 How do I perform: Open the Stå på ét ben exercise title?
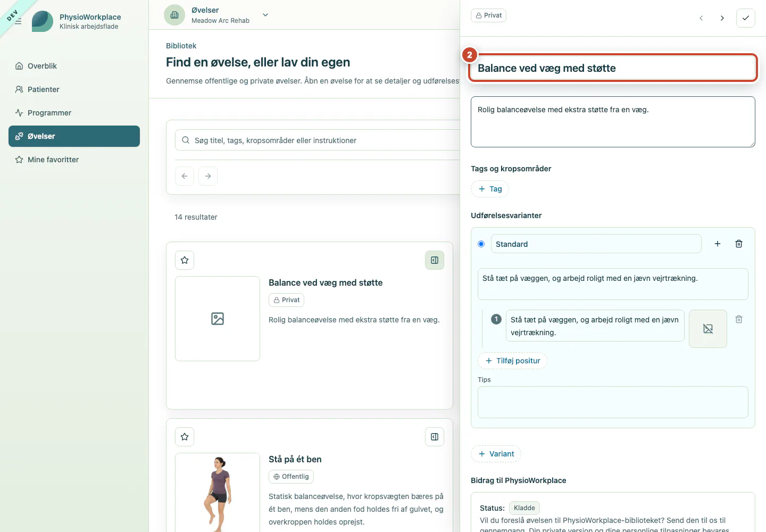coord(295,459)
